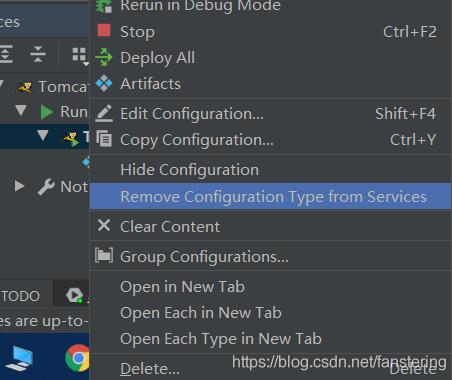Screen dimensions: 452x380
Task: Click the green Deploy All icon
Action: coord(104,57)
